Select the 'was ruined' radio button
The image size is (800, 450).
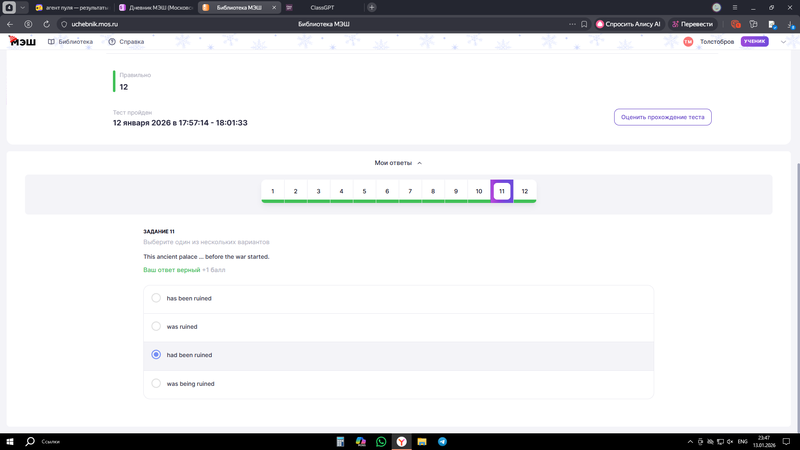click(x=156, y=326)
